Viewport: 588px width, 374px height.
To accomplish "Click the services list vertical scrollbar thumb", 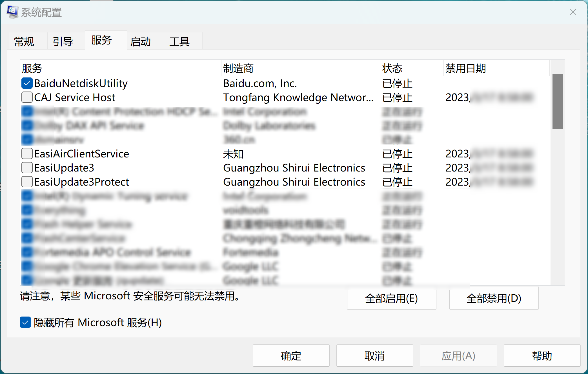I will coord(557,101).
